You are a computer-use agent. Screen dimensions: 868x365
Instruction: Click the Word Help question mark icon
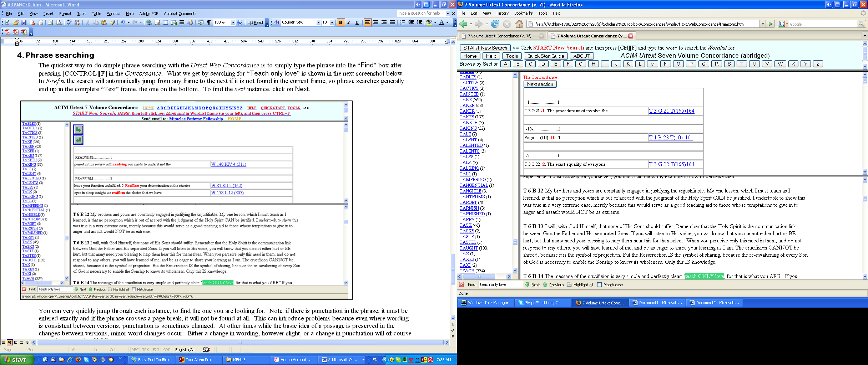pos(240,22)
